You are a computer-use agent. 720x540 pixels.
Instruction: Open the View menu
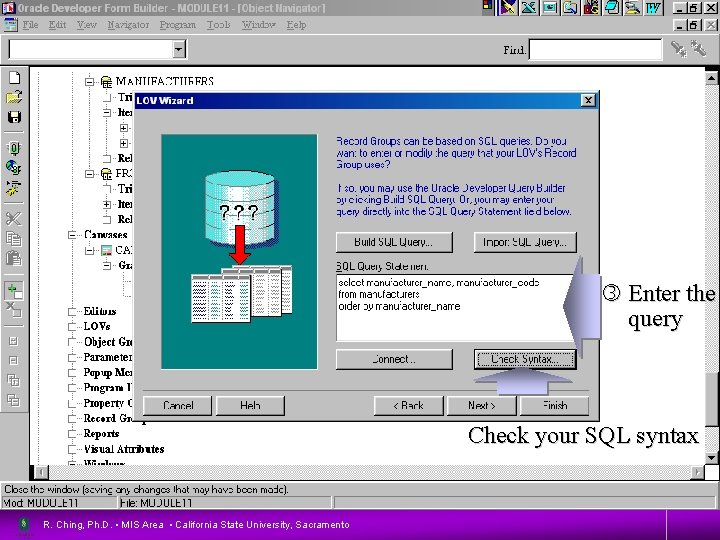tap(86, 25)
